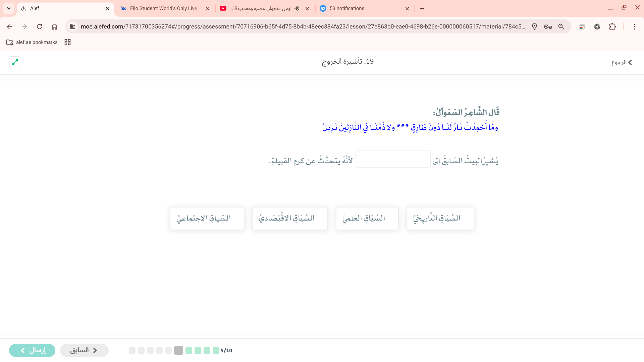Click the zoom magnifier icon in address bar
The width and height of the screenshot is (644, 362).
pos(561,26)
